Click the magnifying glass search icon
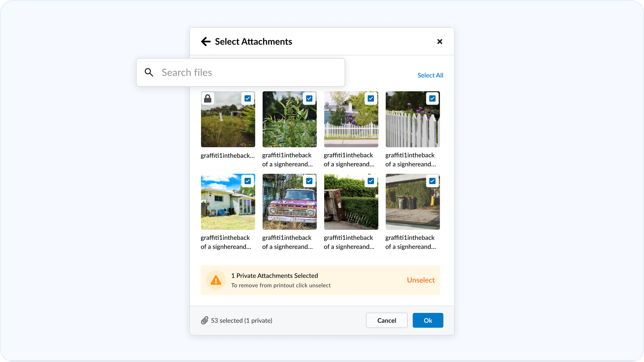The image size is (644, 362). click(149, 72)
